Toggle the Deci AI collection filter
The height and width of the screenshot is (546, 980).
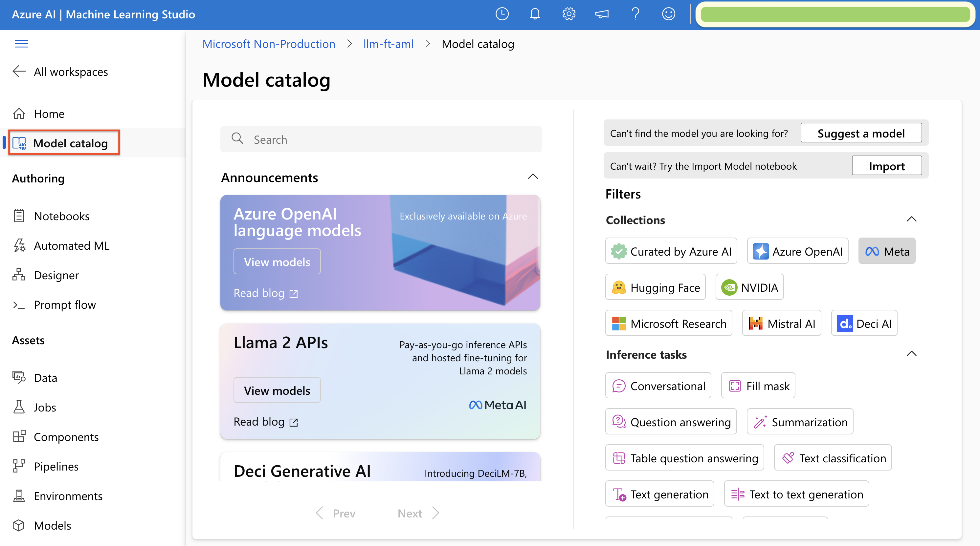tap(864, 323)
